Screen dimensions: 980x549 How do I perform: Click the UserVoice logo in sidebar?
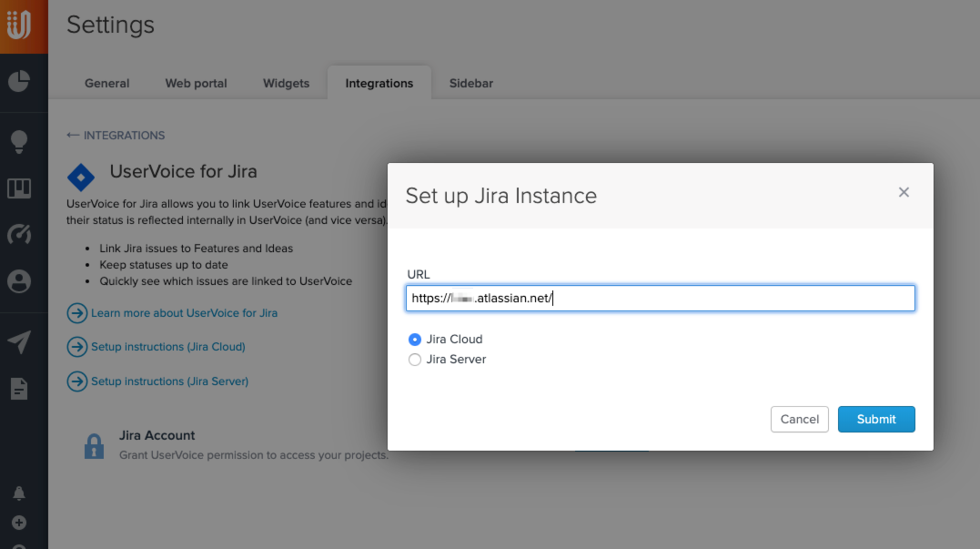tap(20, 25)
